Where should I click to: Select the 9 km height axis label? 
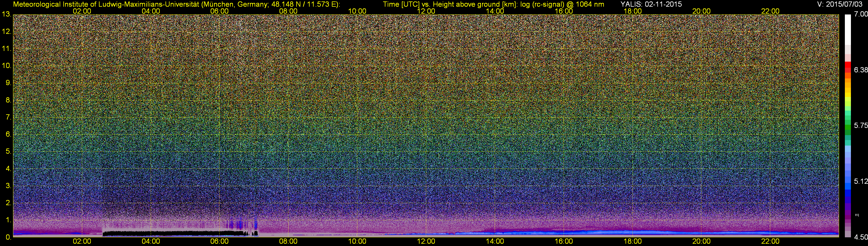(x=8, y=83)
